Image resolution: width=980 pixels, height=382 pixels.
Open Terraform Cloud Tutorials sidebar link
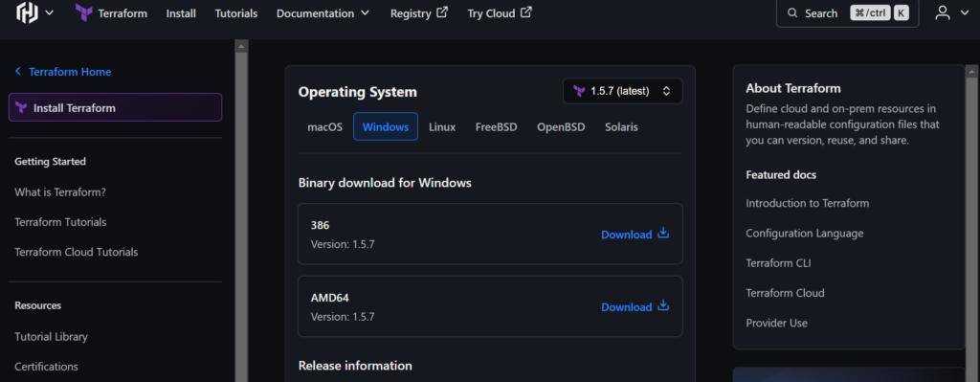click(x=77, y=252)
